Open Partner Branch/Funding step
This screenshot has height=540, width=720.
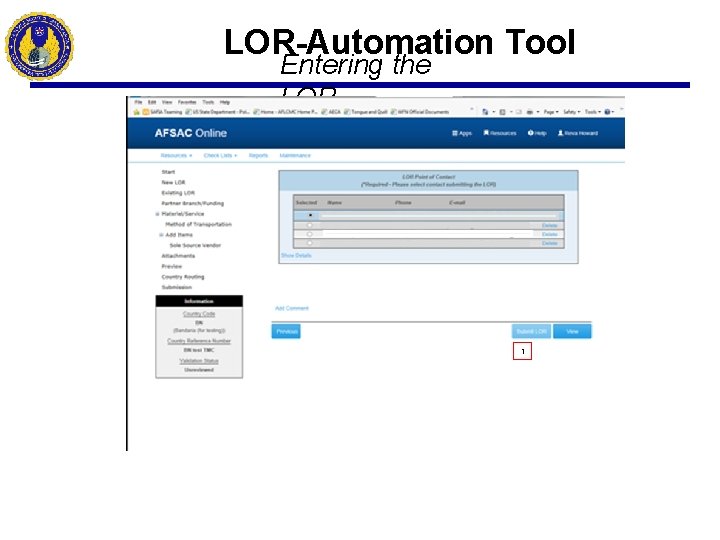[192, 203]
